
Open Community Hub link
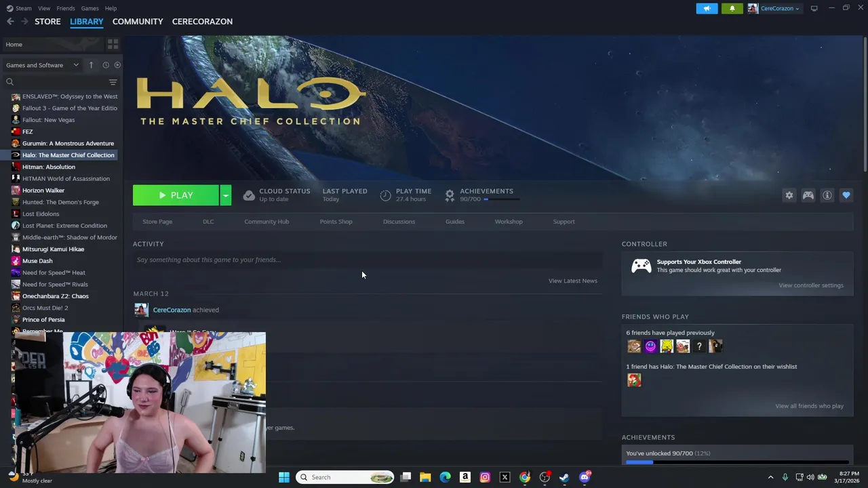pos(267,222)
